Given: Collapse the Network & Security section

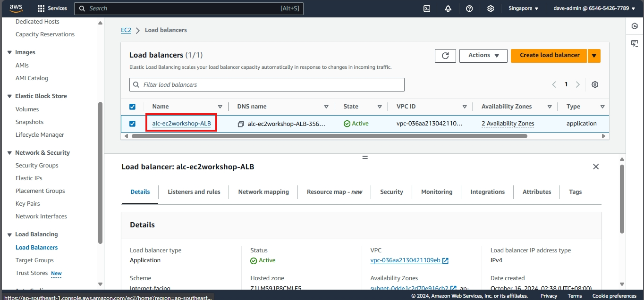Looking at the screenshot, I should point(10,153).
